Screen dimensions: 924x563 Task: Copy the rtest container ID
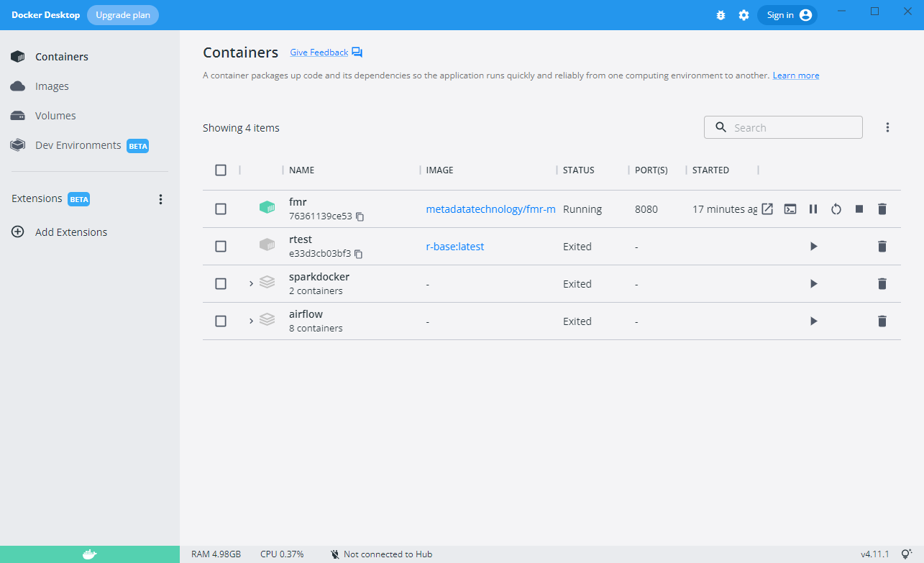click(x=358, y=254)
